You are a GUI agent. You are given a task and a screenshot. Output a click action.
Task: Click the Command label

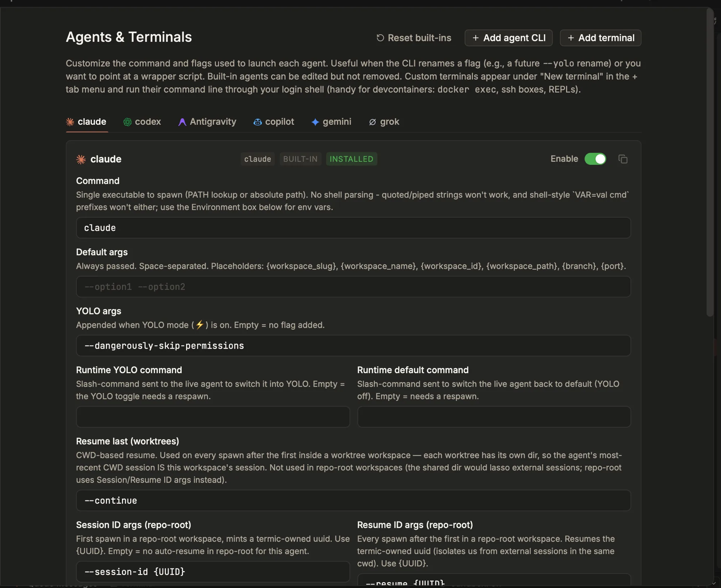pos(98,181)
